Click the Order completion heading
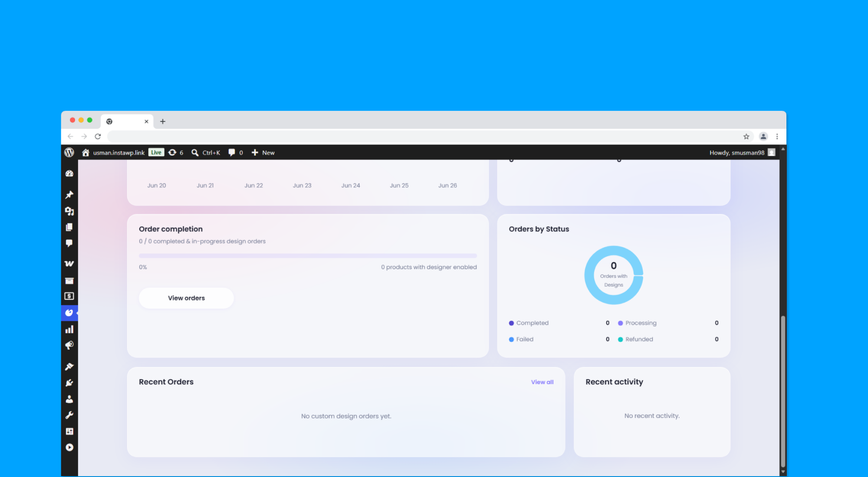Viewport: 868px width, 477px height. point(171,229)
